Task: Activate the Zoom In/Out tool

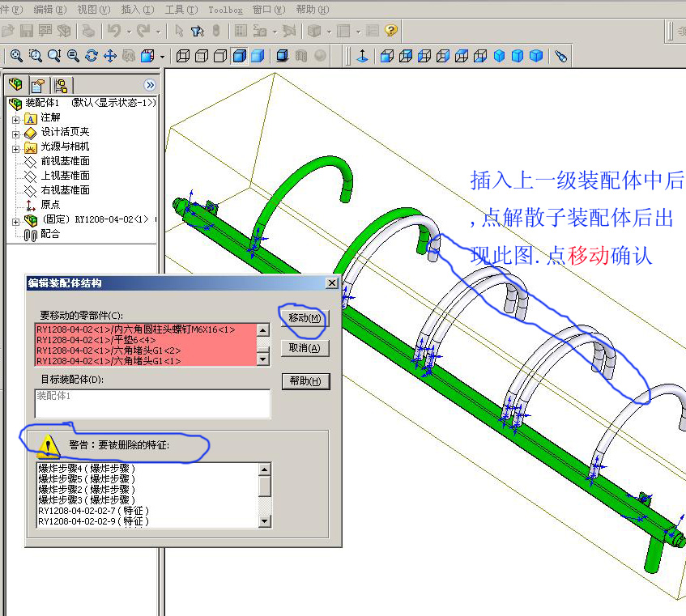Action: [x=54, y=56]
